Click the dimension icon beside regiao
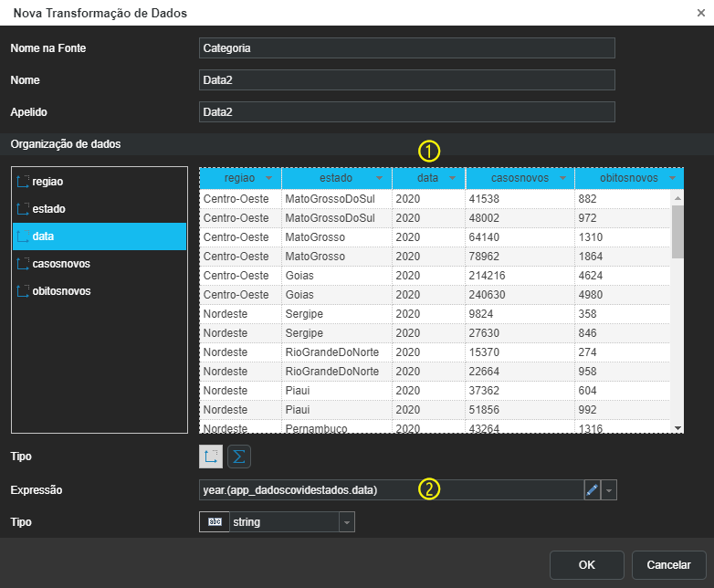 point(23,182)
